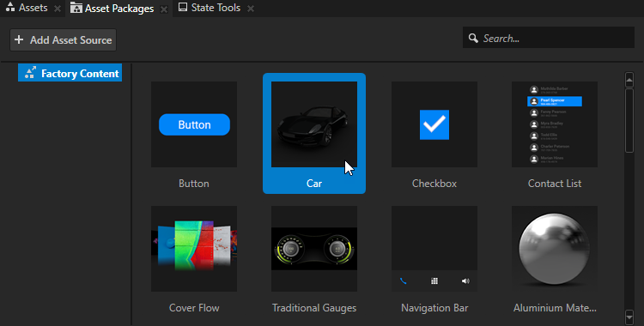Image resolution: width=644 pixels, height=326 pixels.
Task: Click the Assets tab icon
Action: [10, 7]
